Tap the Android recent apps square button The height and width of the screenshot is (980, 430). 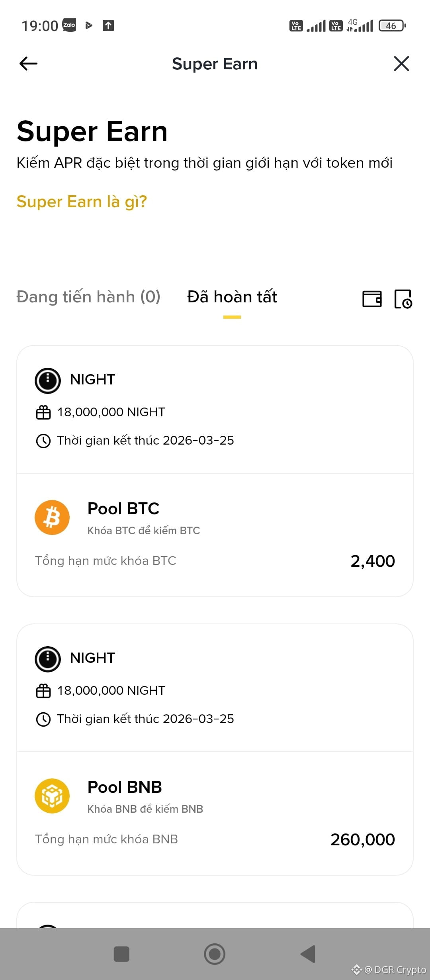click(x=121, y=954)
